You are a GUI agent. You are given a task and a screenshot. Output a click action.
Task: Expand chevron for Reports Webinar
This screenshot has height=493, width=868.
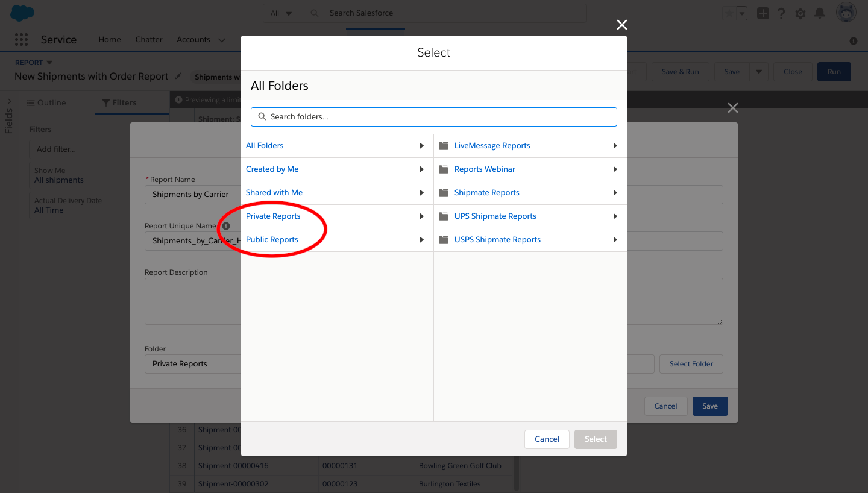pos(615,169)
